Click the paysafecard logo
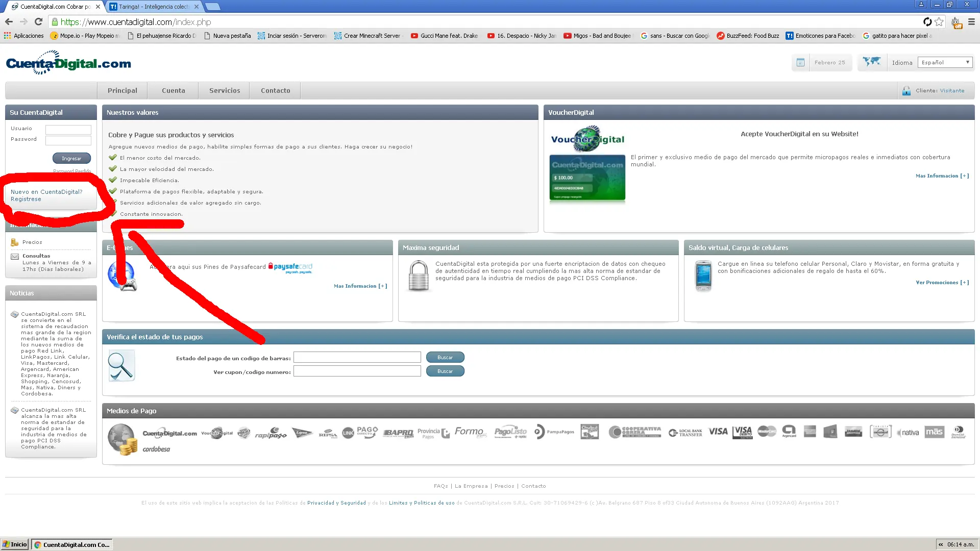Viewport: 980px width, 551px height. pyautogui.click(x=290, y=267)
